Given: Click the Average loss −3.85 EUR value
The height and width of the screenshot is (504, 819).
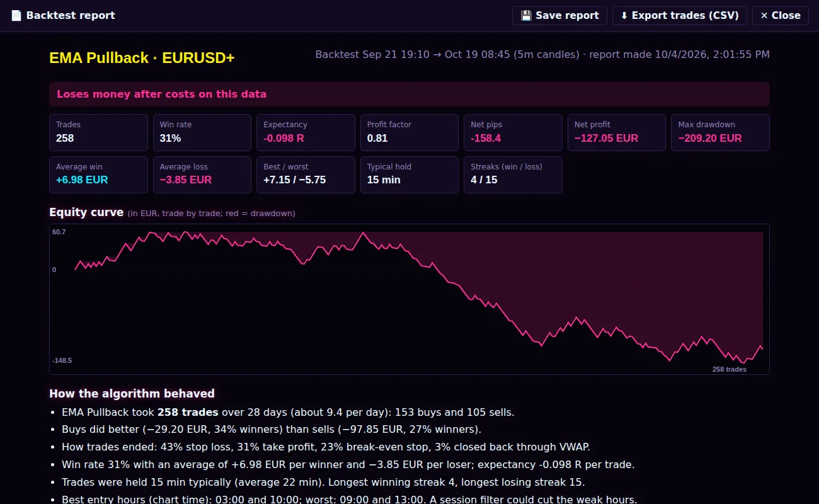Looking at the screenshot, I should [x=186, y=180].
